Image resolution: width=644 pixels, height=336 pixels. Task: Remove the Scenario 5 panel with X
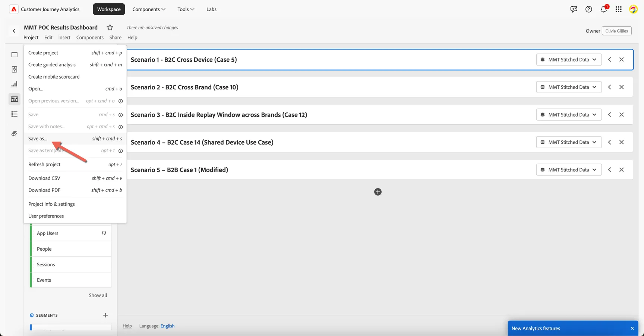click(621, 170)
